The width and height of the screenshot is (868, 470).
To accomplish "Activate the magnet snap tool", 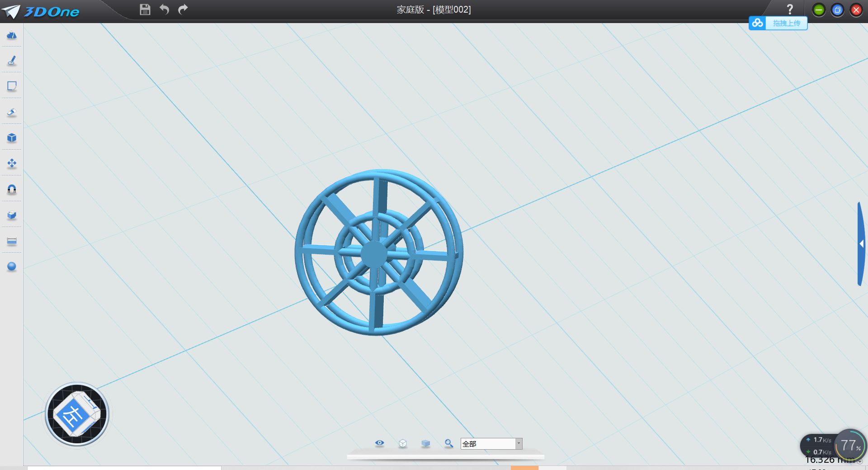I will [x=12, y=189].
